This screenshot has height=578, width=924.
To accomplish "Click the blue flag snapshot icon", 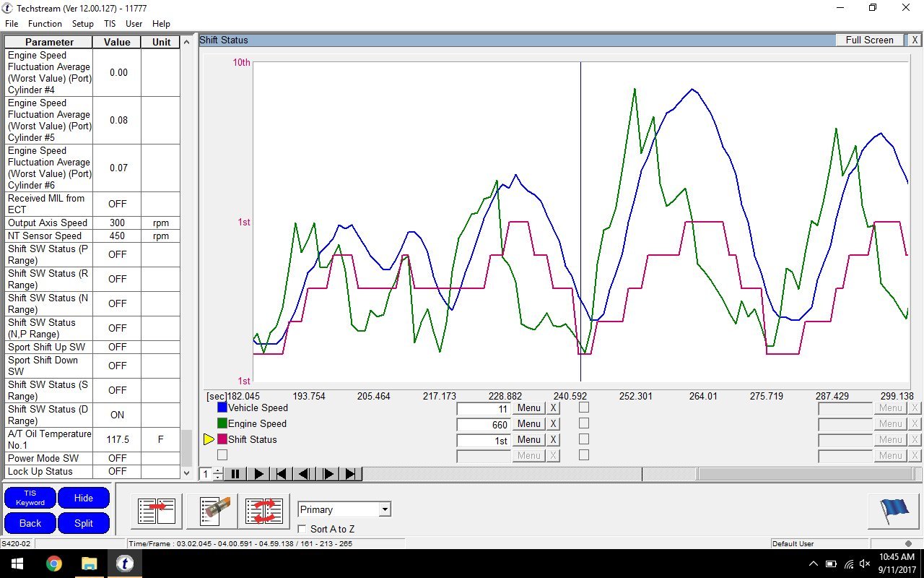I will (x=894, y=511).
